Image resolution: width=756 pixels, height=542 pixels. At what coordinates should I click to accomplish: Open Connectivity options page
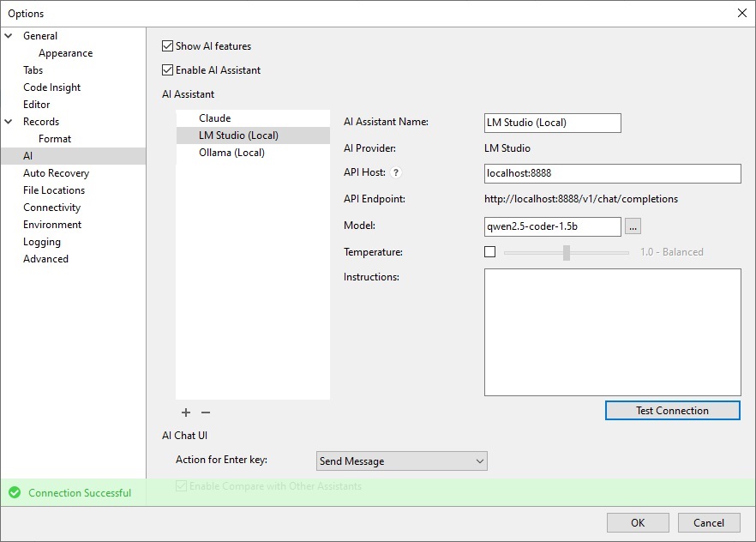pyautogui.click(x=51, y=208)
